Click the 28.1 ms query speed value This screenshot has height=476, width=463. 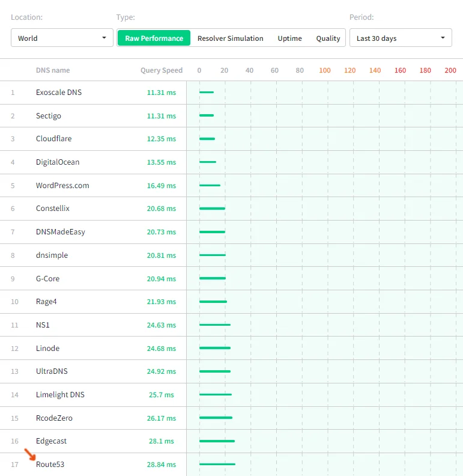click(x=162, y=441)
